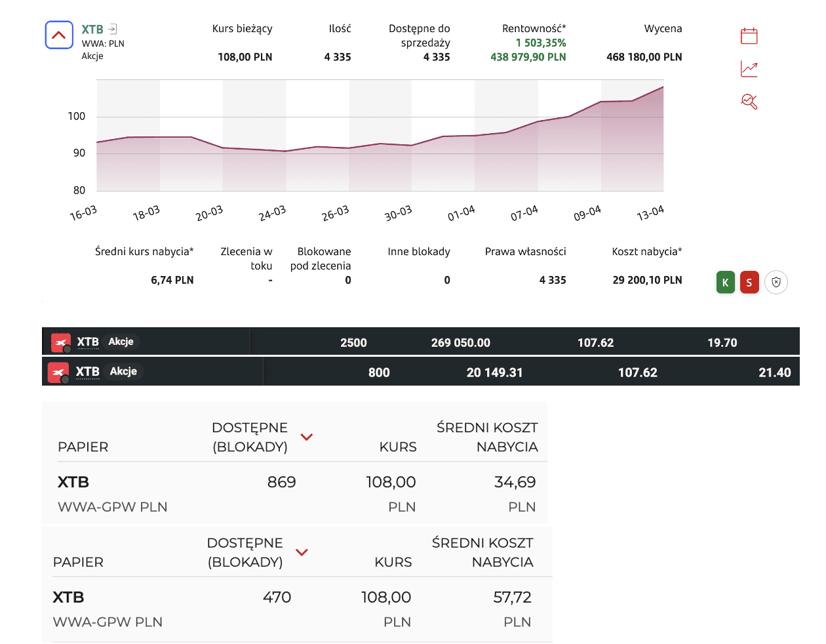
Task: Click the 57,72 average cost value
Action: (x=512, y=597)
